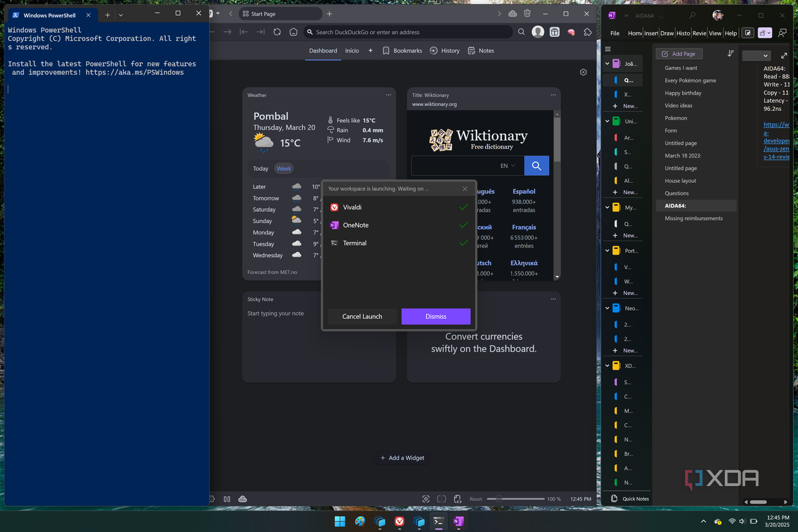The image size is (798, 532).
Task: Collapse the Port... notebook in OneNote
Action: (x=608, y=250)
